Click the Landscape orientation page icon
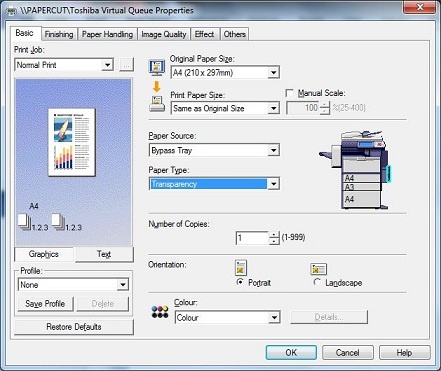This screenshot has width=441, height=371. tap(318, 269)
